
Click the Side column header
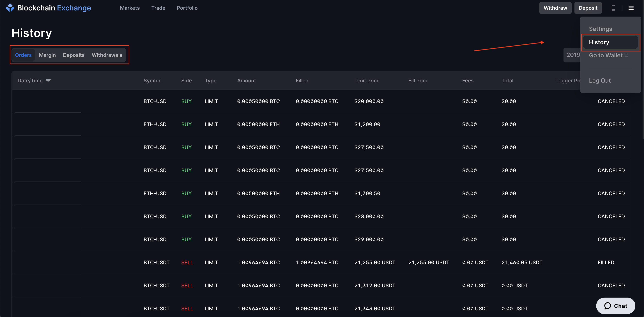pos(187,81)
